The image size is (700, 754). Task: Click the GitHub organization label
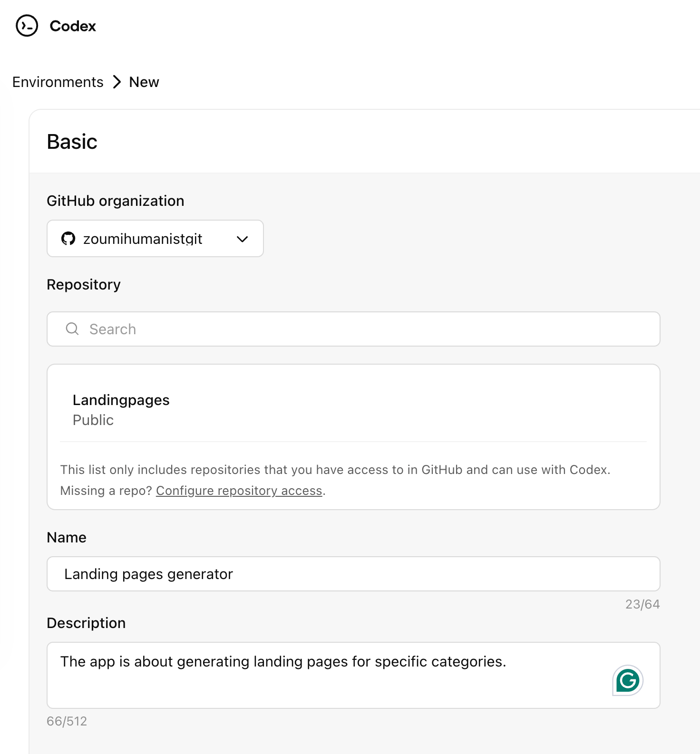click(116, 201)
